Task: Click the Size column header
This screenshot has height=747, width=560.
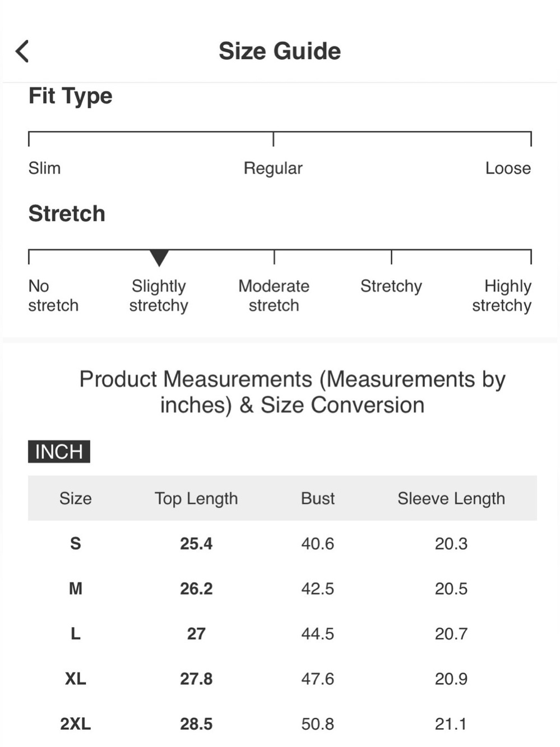Action: [76, 498]
